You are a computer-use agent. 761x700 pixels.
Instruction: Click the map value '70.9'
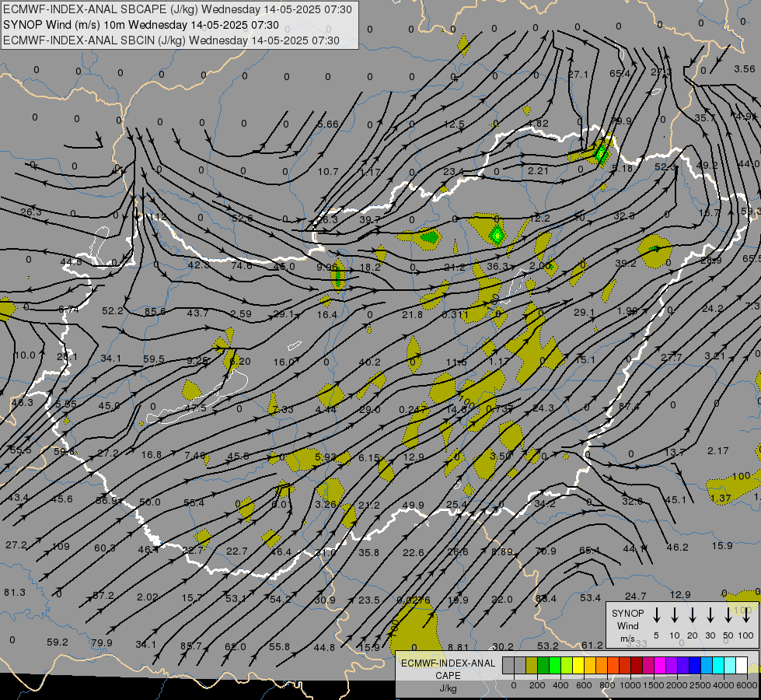point(546,551)
